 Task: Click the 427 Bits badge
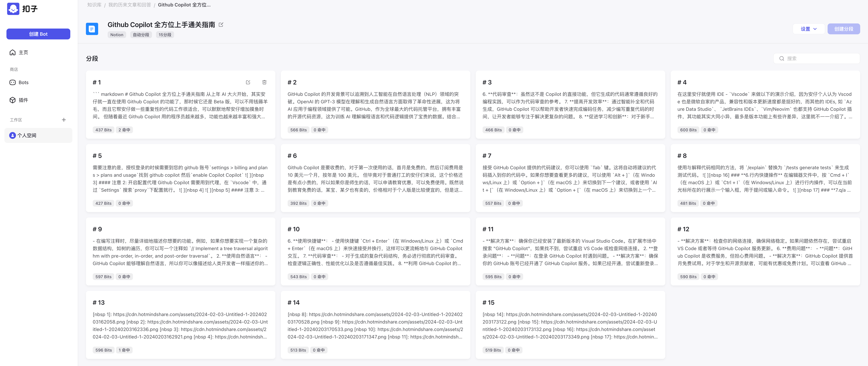pos(103,203)
